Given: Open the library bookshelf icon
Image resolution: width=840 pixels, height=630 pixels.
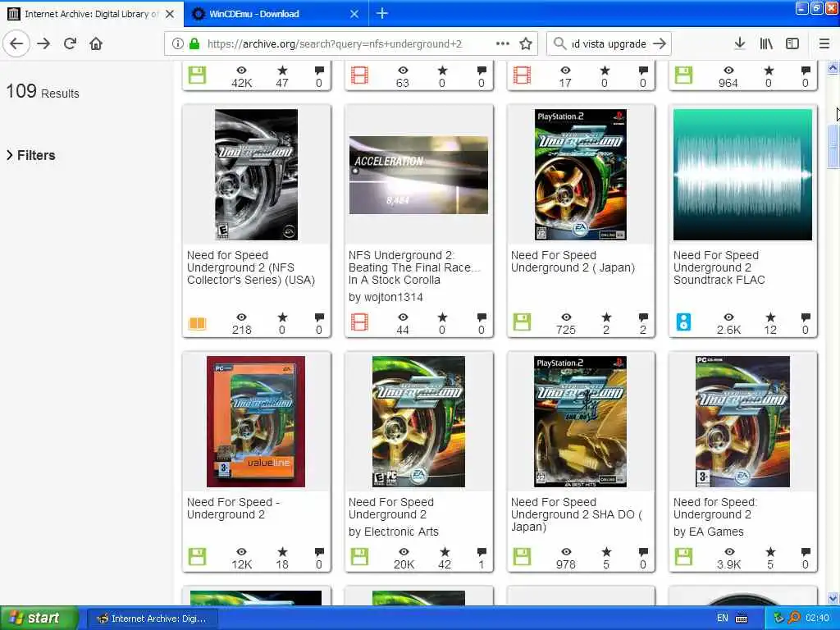Looking at the screenshot, I should point(766,43).
